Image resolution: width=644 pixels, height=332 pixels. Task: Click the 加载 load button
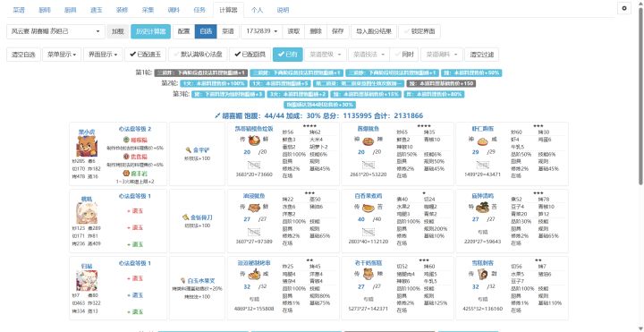117,31
